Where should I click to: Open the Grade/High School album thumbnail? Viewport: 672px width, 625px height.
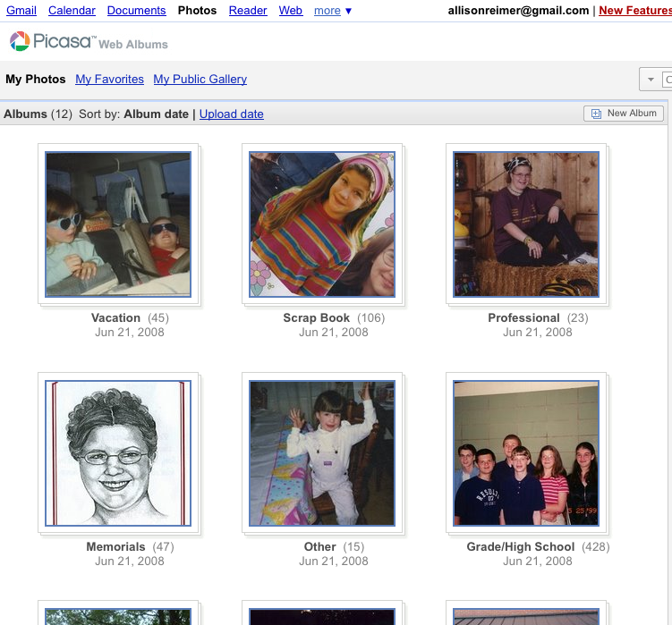pyautogui.click(x=526, y=453)
